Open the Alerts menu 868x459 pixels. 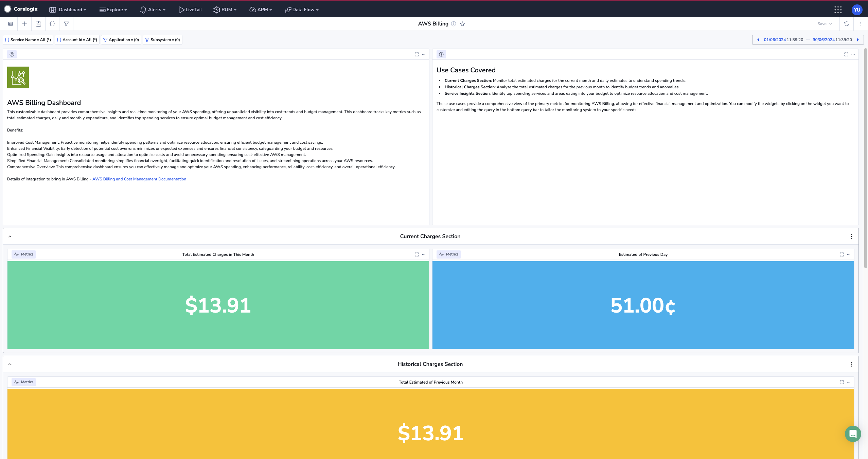point(153,10)
